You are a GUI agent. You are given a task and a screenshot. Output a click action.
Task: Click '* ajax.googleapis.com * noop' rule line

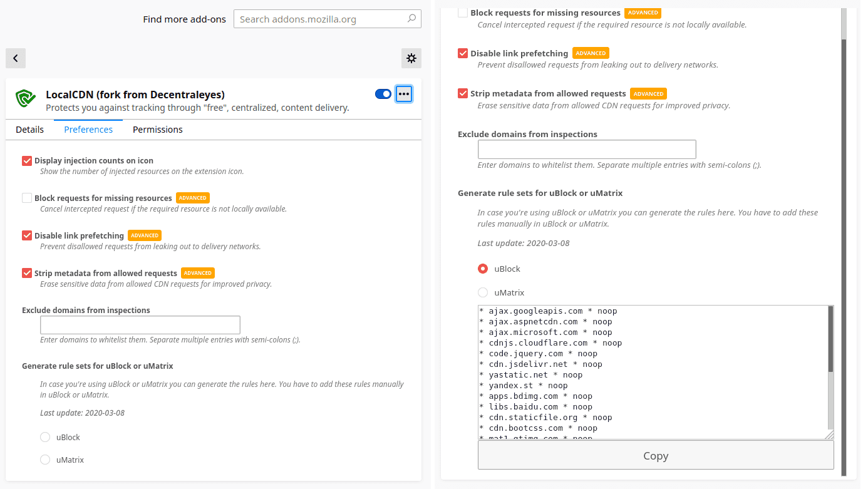click(x=548, y=311)
